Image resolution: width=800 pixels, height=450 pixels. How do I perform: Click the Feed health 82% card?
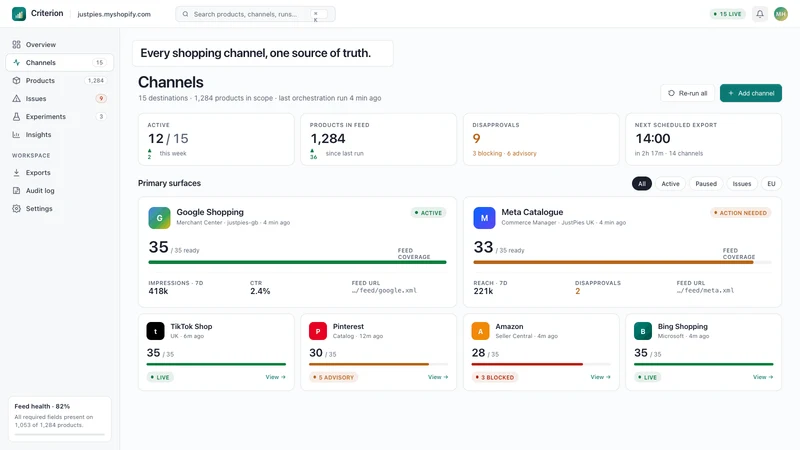[x=60, y=419]
